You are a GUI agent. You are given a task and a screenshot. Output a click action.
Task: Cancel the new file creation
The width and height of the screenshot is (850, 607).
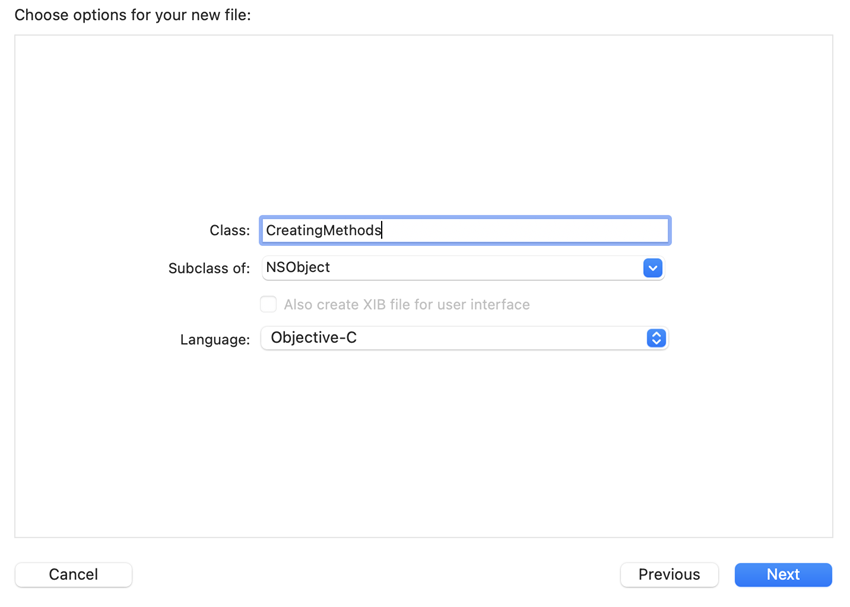(x=73, y=574)
